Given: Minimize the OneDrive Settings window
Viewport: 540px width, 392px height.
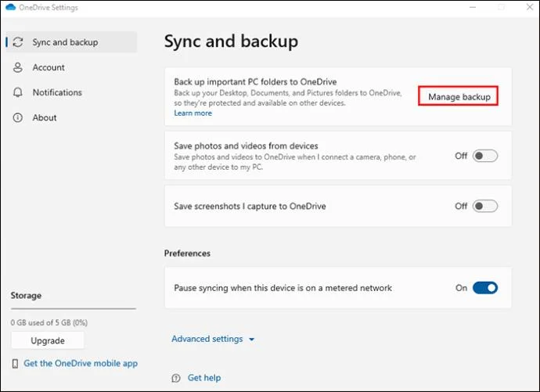Looking at the screenshot, I should tap(473, 7).
